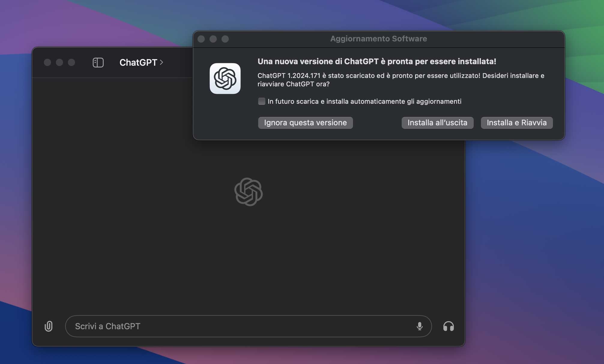
Task: Click the ChatGPT logo in chat center
Action: pyautogui.click(x=249, y=192)
